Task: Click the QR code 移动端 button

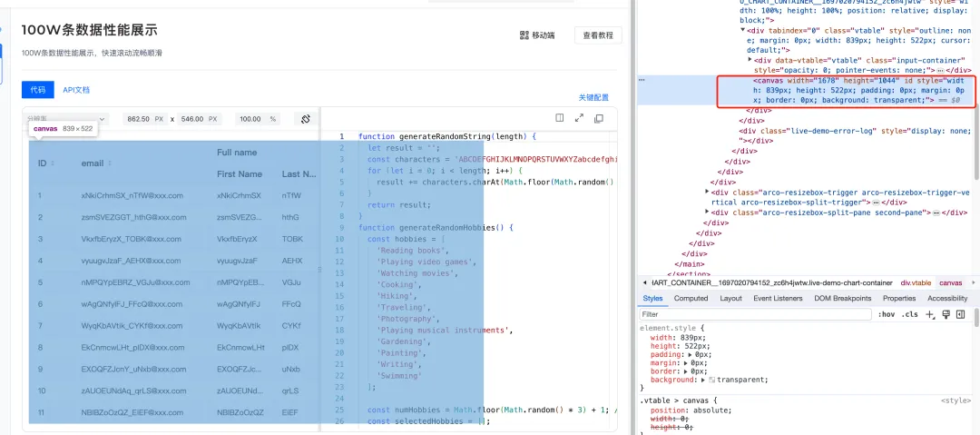Action: (x=537, y=35)
